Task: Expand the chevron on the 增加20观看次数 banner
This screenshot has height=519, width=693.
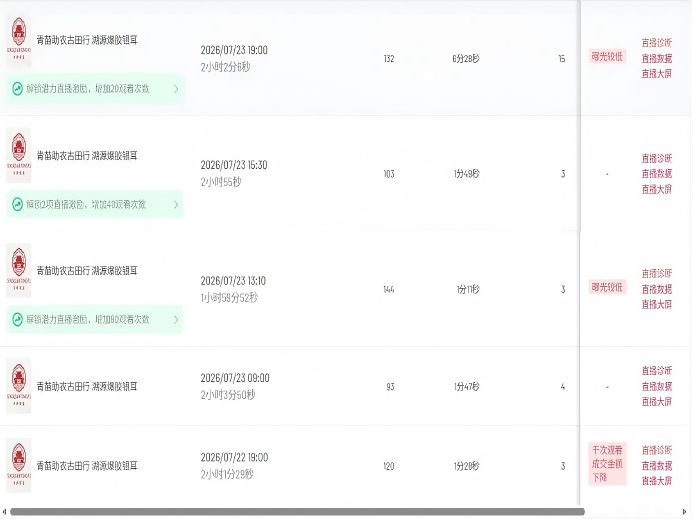Action: tap(176, 89)
